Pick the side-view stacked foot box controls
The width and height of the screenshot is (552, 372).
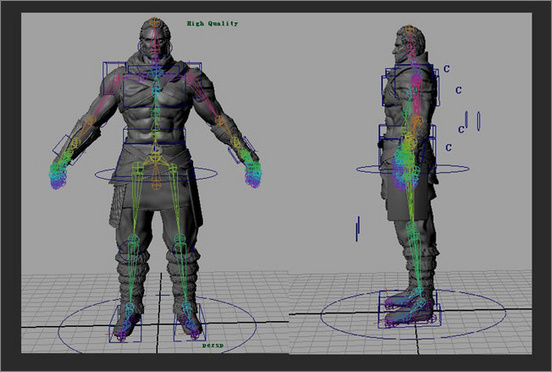coord(409,309)
